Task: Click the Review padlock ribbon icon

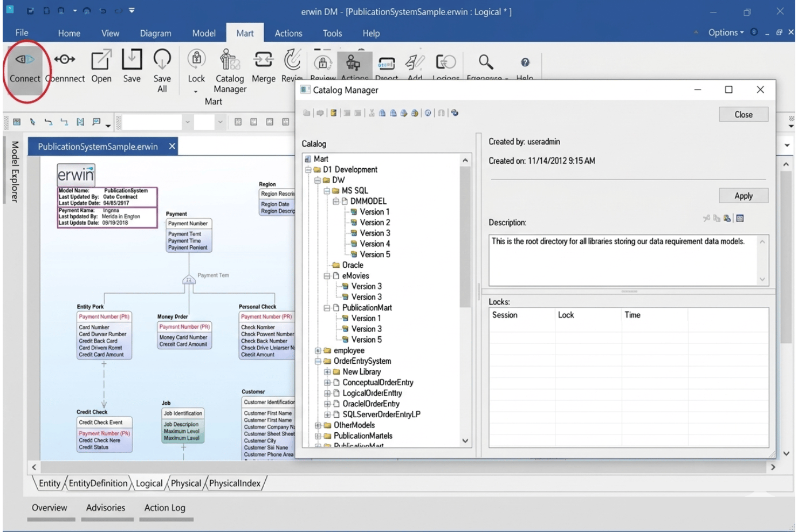Action: pos(322,63)
